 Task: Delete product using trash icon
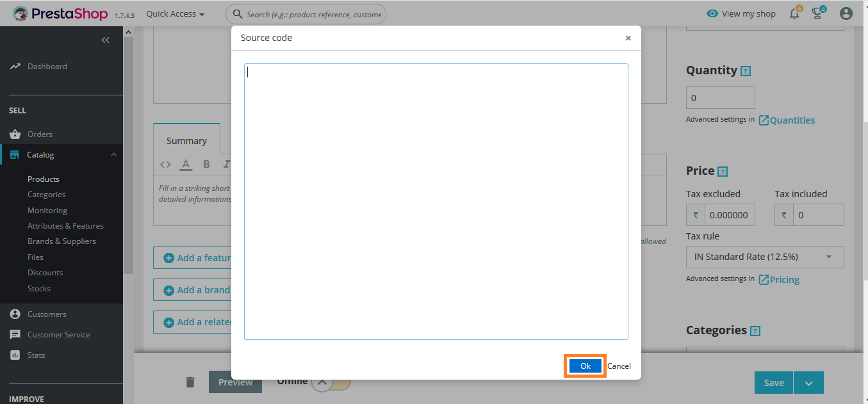point(190,382)
